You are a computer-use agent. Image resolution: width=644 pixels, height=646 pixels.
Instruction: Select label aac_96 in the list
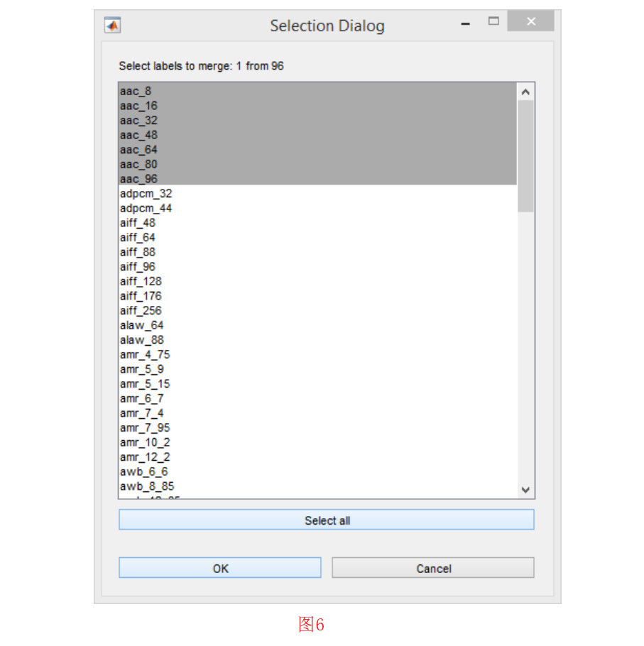click(139, 179)
